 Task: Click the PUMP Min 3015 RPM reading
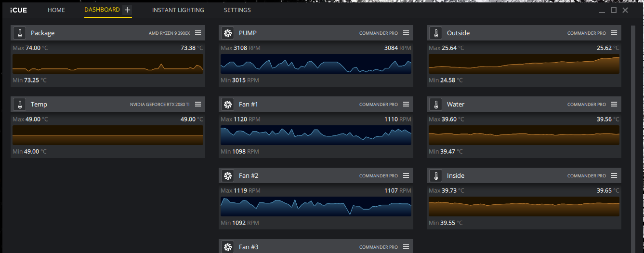point(240,80)
